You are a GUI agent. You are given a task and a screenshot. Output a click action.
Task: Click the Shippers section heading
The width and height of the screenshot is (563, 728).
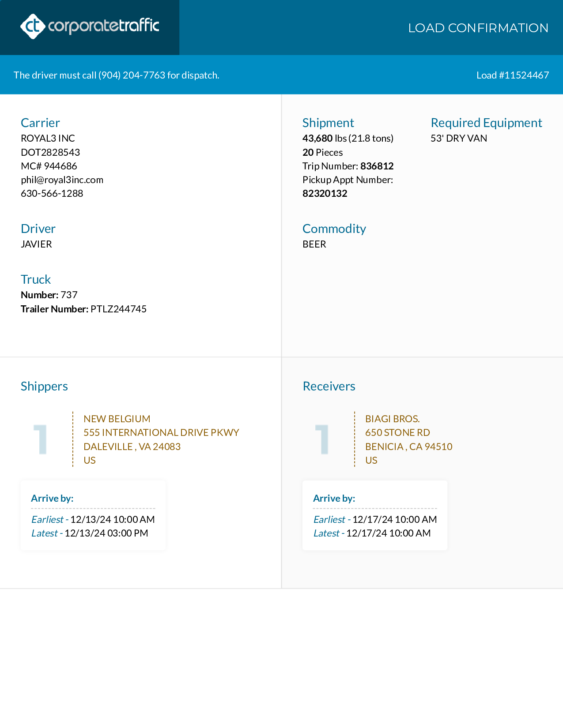[44, 386]
